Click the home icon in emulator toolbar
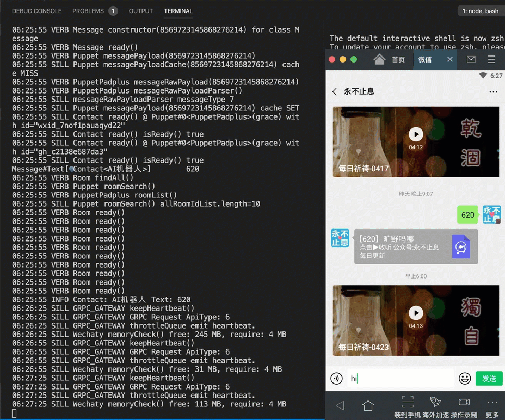 tap(379, 59)
